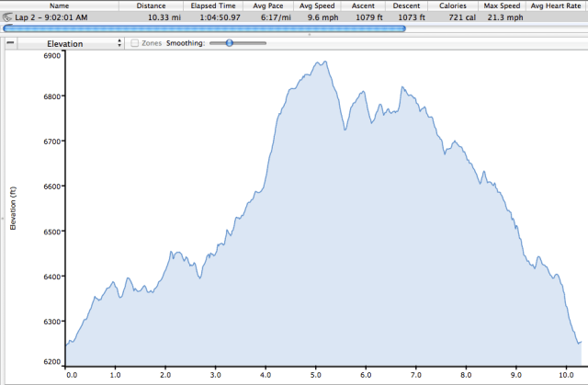The height and width of the screenshot is (385, 588).
Task: Sort laps by the Ascent column
Action: 364,6
